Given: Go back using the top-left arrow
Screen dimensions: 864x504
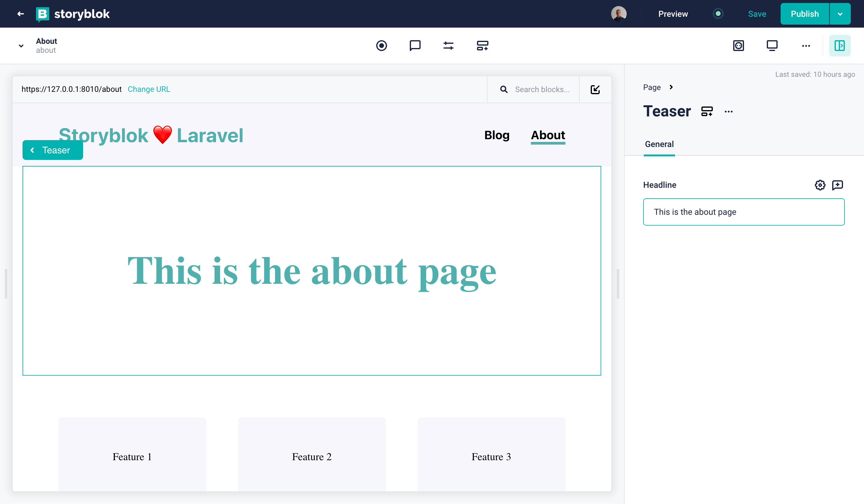Looking at the screenshot, I should pyautogui.click(x=21, y=14).
